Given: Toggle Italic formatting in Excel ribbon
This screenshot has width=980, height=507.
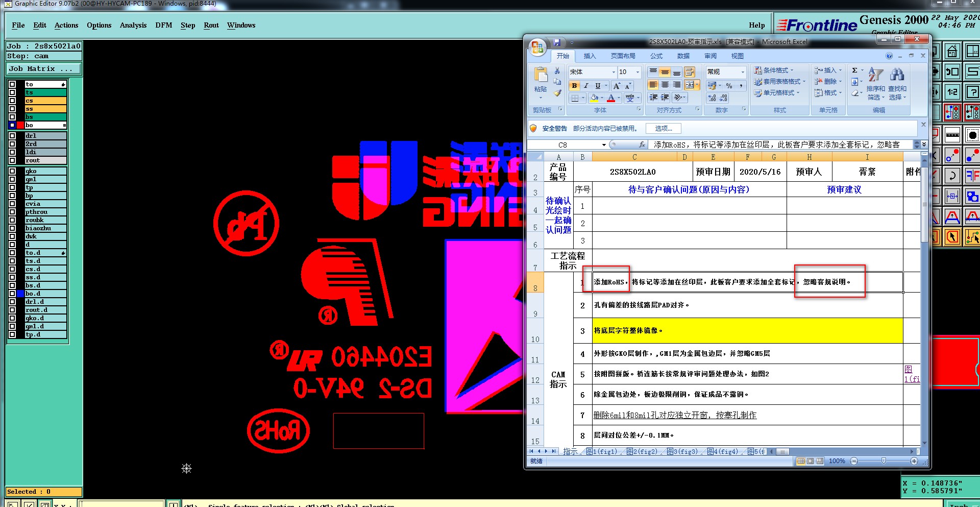Looking at the screenshot, I should point(586,86).
